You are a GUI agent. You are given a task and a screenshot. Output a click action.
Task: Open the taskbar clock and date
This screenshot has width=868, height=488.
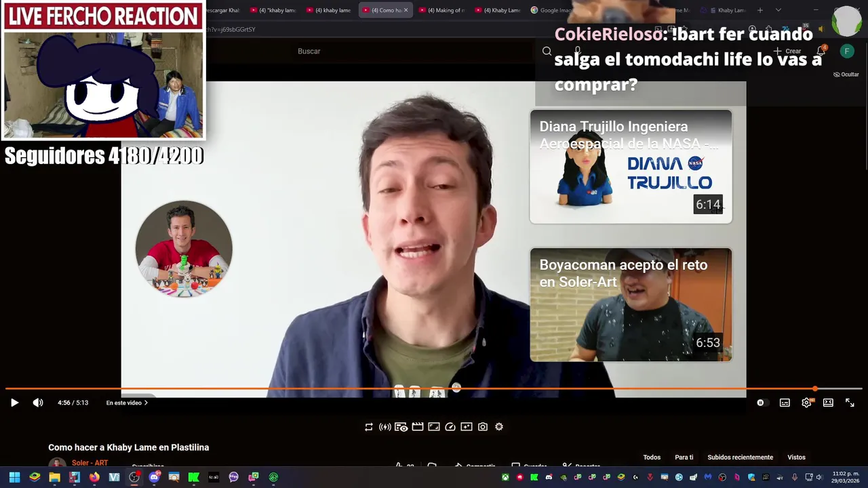click(x=846, y=477)
